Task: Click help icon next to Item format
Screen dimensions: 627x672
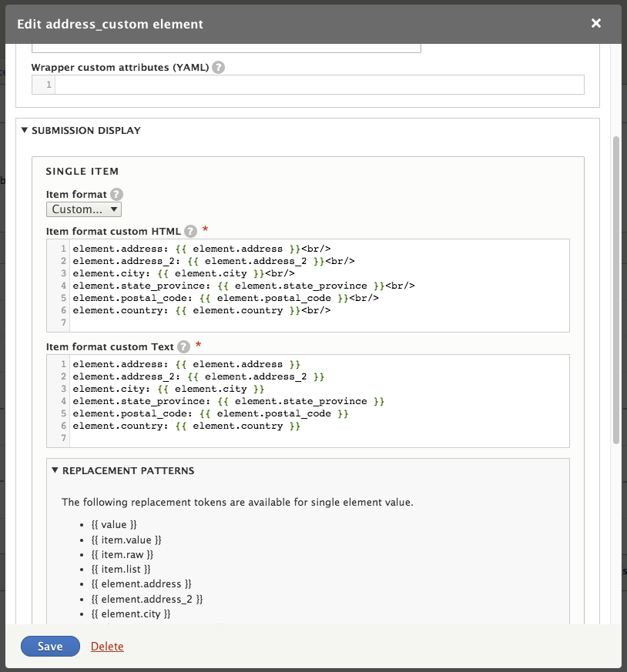Action: pos(116,195)
